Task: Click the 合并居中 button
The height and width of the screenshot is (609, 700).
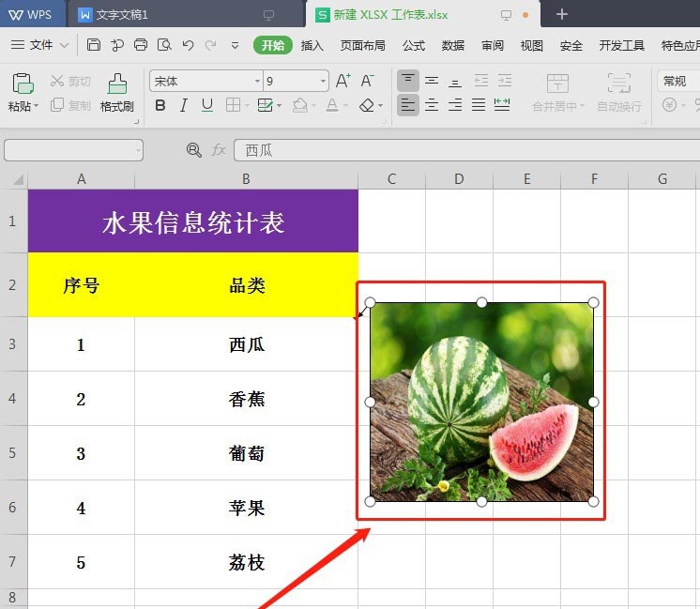Action: pos(558,93)
